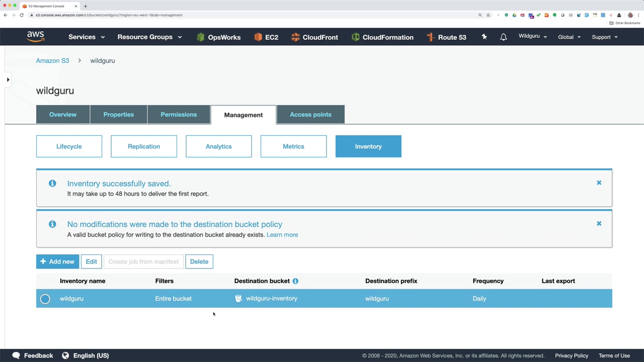Click the Create job from manifest button

(x=143, y=261)
